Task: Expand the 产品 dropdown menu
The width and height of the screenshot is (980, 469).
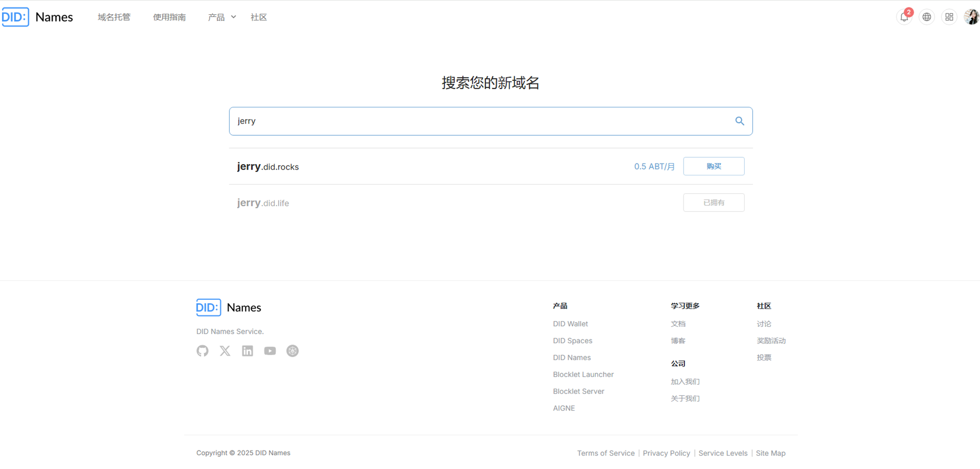Action: [221, 17]
